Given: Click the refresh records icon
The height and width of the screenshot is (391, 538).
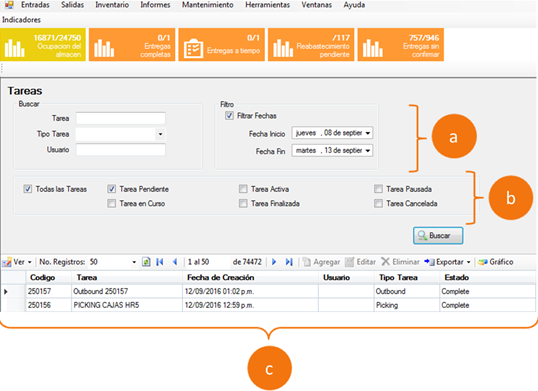Looking at the screenshot, I should [146, 262].
